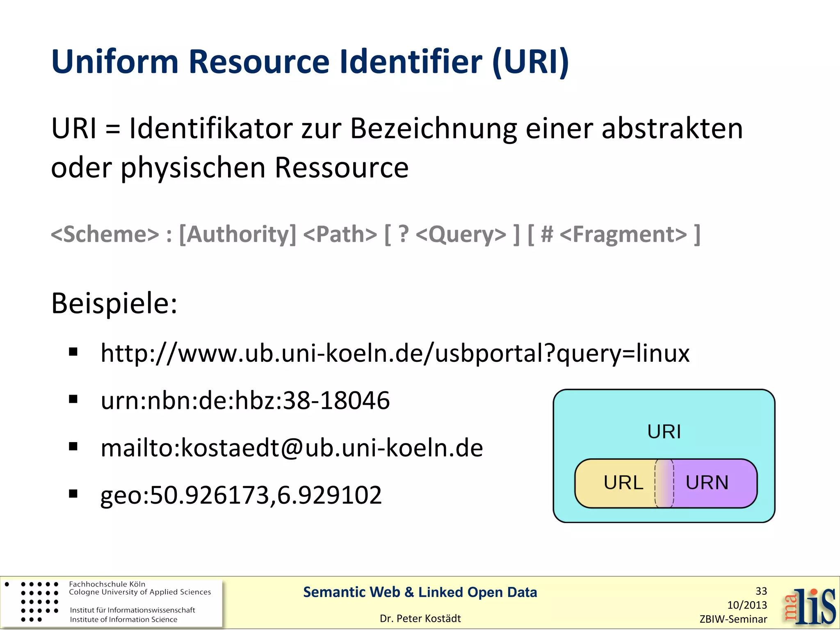Click the URI label in diagram
The height and width of the screenshot is (630, 840).
[x=664, y=431]
